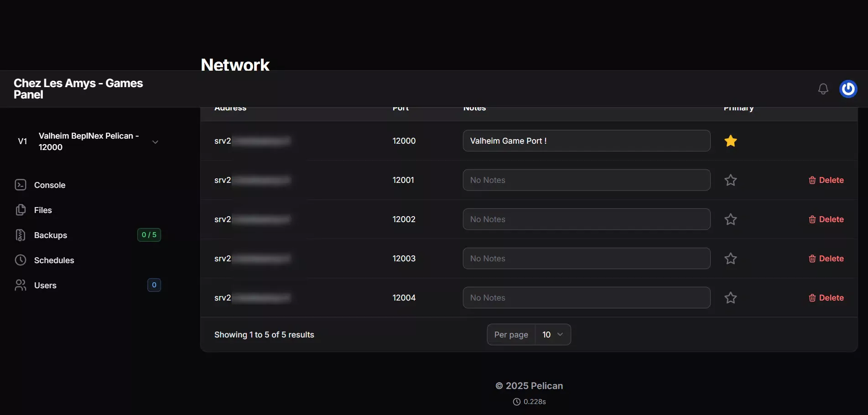Mark port 12004 as primary allocation
868x415 pixels.
[x=730, y=298]
